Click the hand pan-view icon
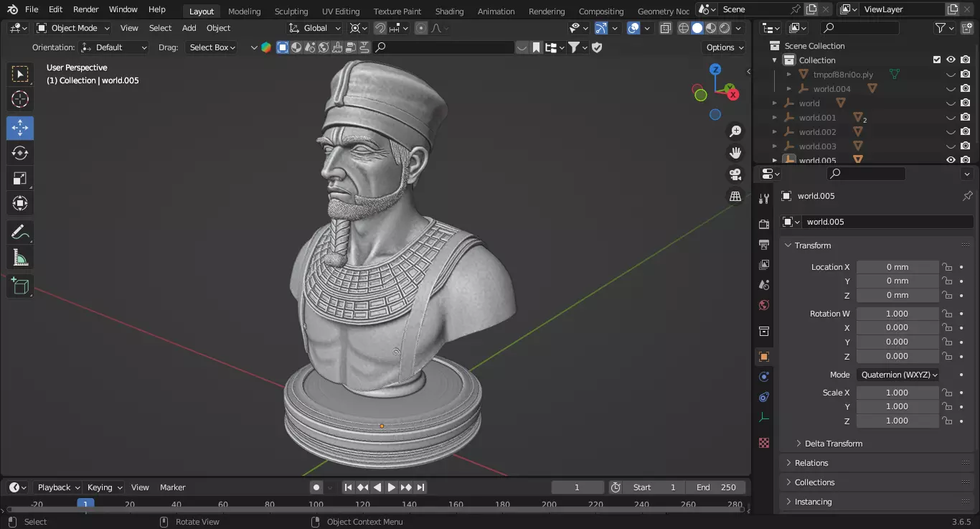Viewport: 980px width, 529px height. (x=735, y=152)
